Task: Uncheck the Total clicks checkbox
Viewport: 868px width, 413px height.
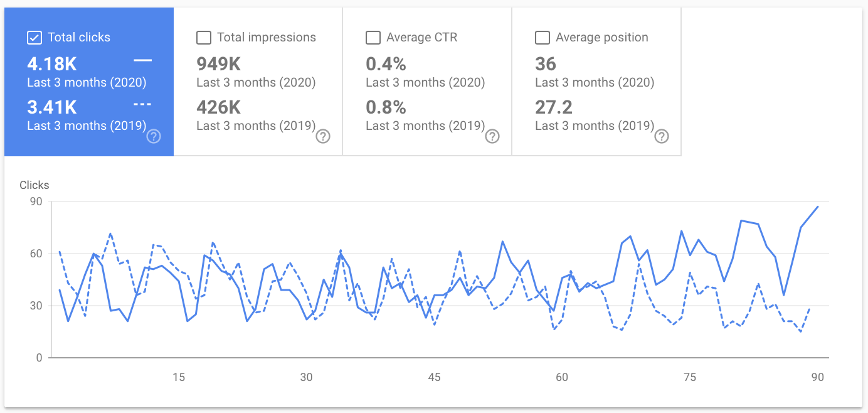Action: point(34,38)
